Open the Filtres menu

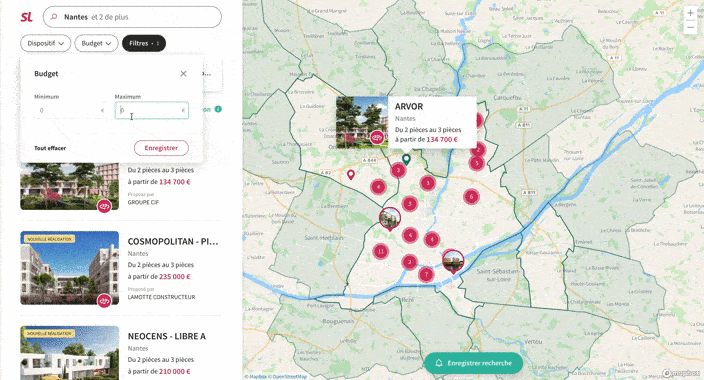tap(144, 43)
